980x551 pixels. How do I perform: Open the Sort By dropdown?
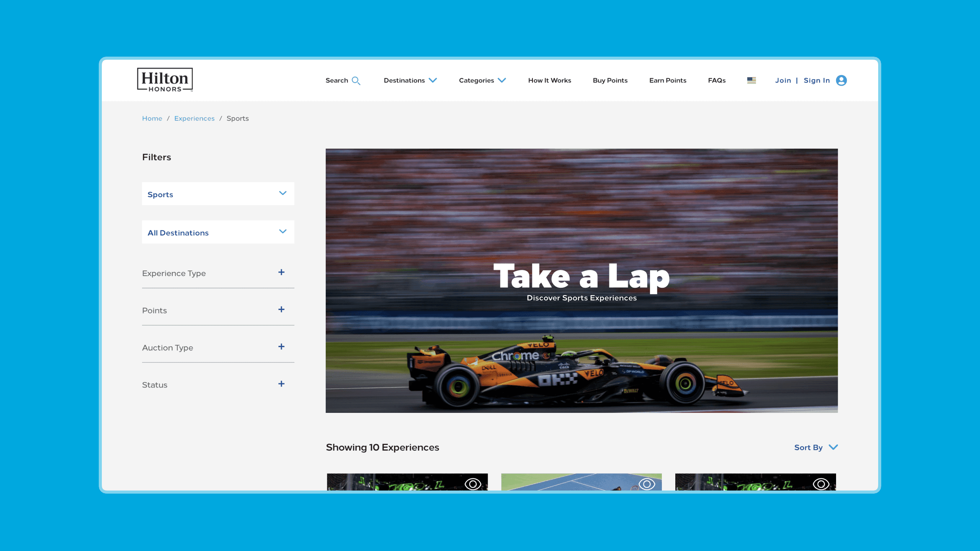[816, 447]
